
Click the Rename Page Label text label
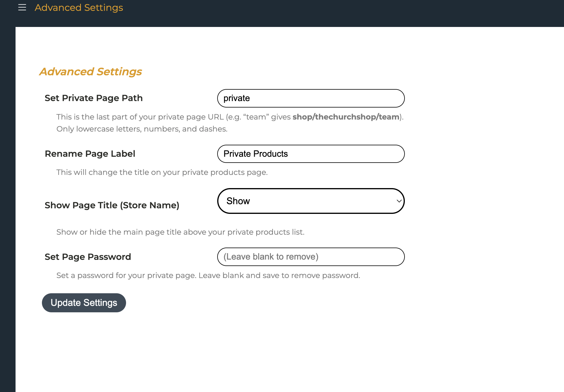[90, 154]
